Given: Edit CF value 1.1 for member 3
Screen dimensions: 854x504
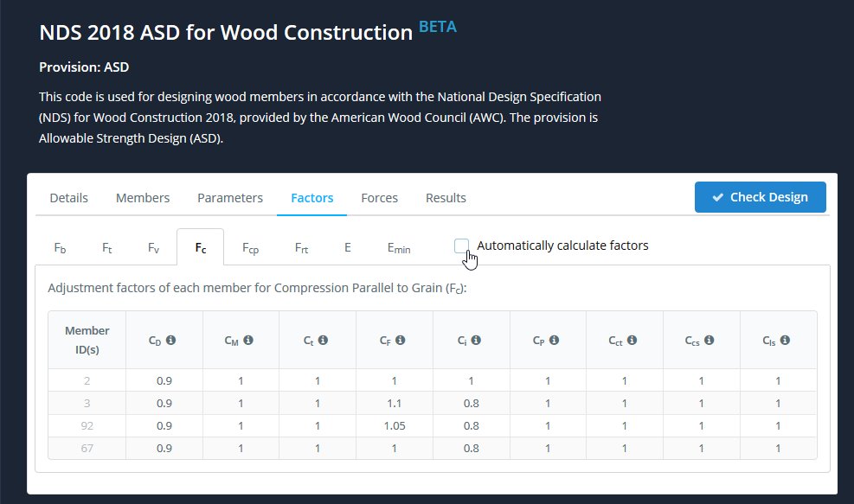Looking at the screenshot, I should [394, 403].
